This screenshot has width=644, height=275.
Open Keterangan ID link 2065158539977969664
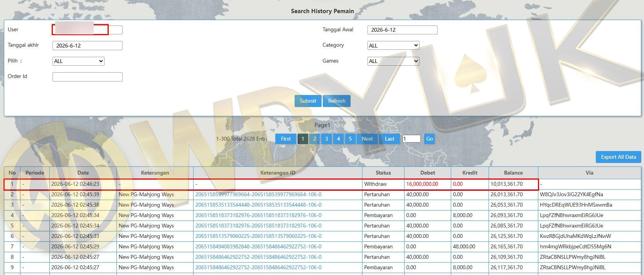tap(258, 194)
